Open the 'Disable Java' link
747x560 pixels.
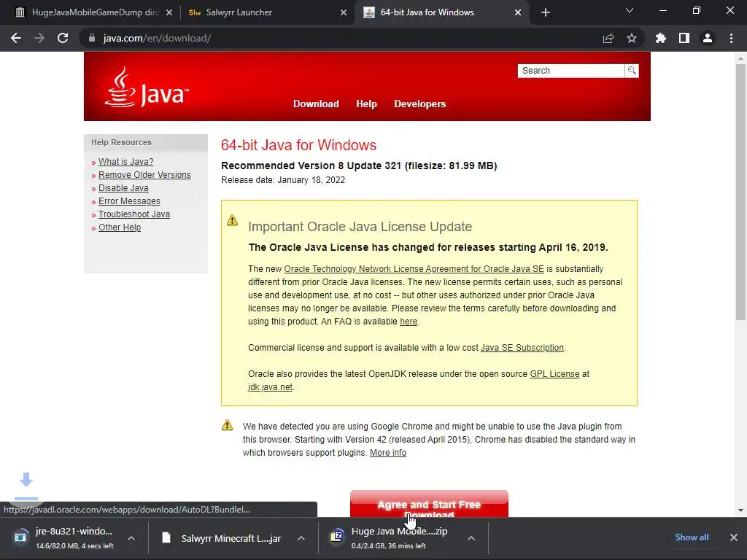pos(123,187)
